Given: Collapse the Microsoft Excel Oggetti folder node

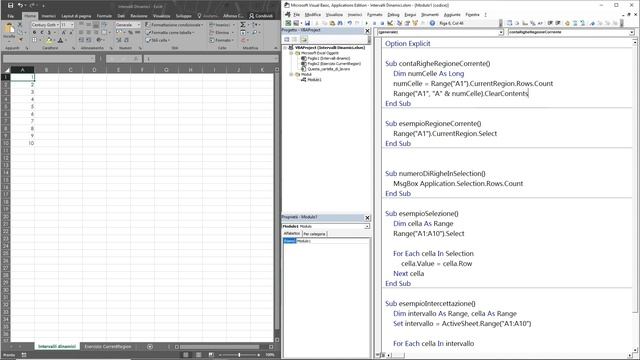Looking at the screenshot, I should [x=291, y=53].
